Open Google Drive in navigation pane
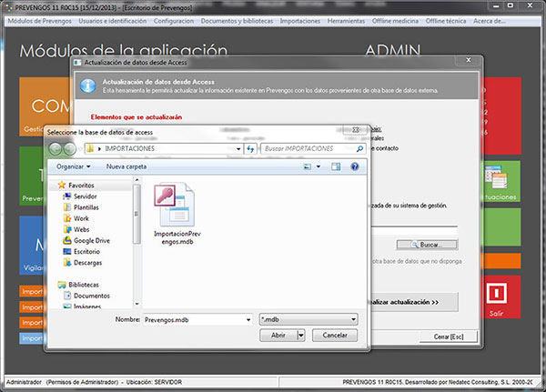The height and width of the screenshot is (392, 546). pos(92,240)
